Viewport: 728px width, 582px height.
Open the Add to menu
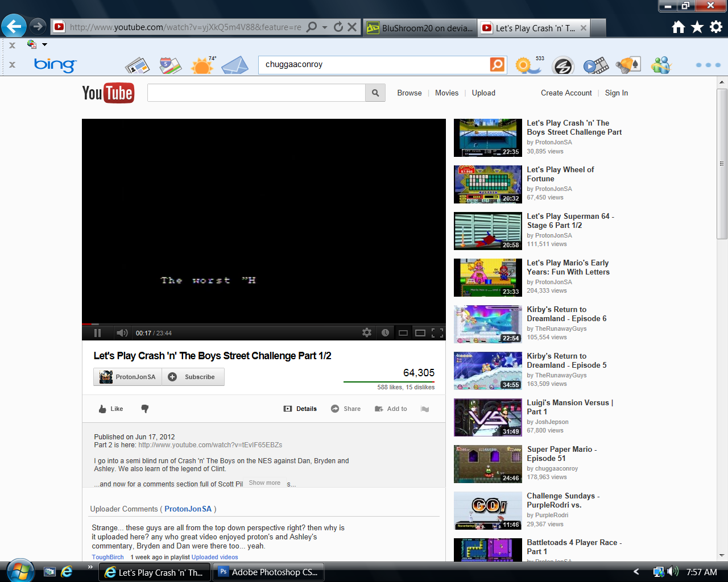(391, 409)
